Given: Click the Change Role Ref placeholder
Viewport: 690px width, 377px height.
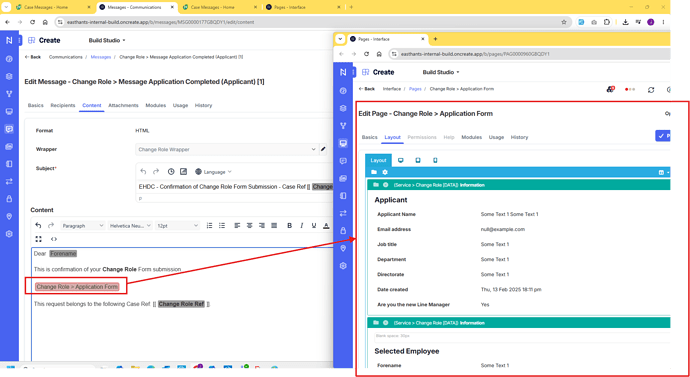Looking at the screenshot, I should (x=181, y=304).
